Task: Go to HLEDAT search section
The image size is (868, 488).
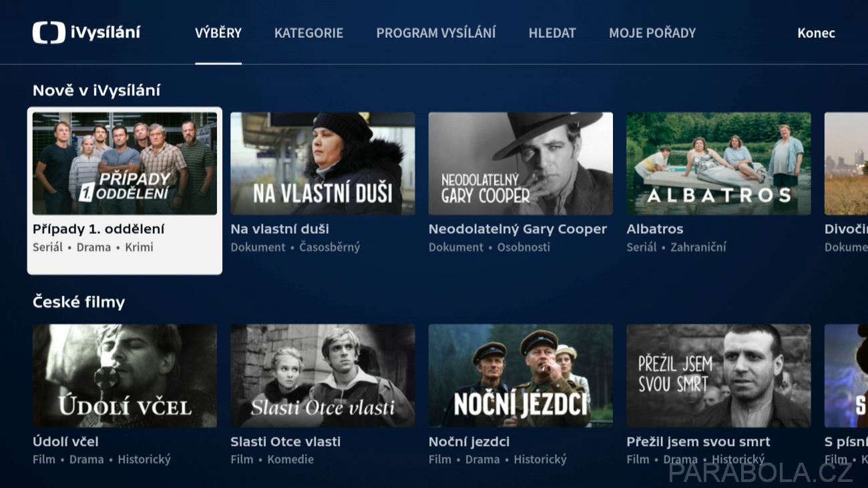Action: point(552,33)
